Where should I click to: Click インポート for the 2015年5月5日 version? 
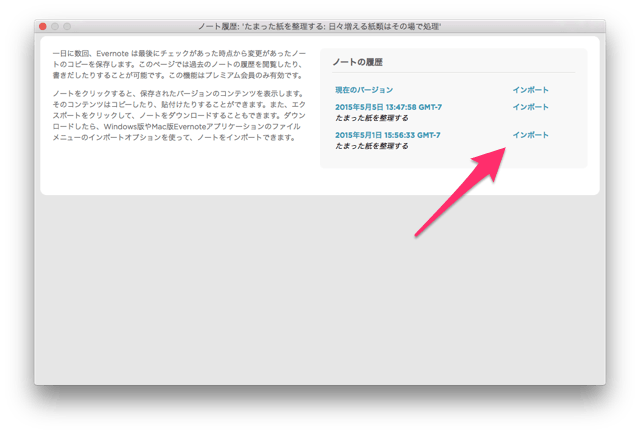click(530, 107)
